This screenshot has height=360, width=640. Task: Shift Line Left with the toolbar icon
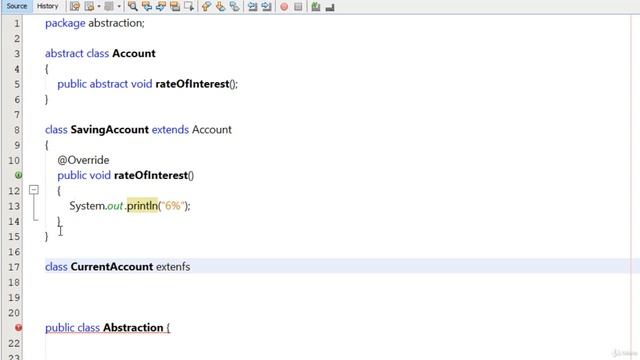click(x=252, y=7)
